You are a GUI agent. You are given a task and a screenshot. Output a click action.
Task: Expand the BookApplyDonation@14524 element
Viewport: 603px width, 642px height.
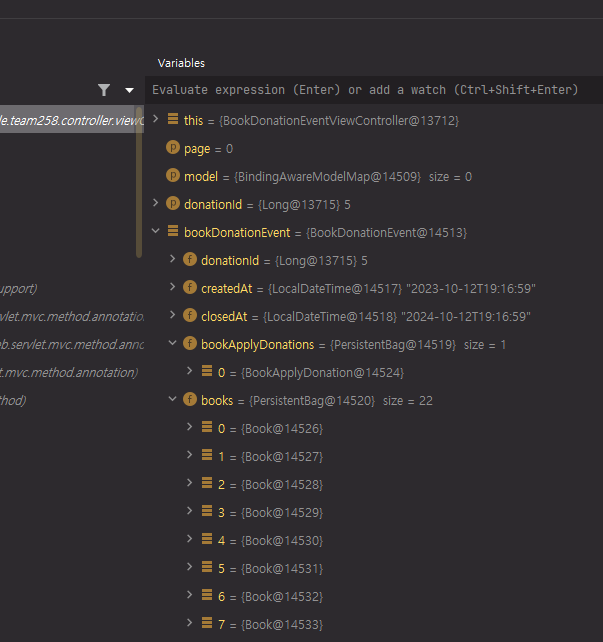[190, 371]
